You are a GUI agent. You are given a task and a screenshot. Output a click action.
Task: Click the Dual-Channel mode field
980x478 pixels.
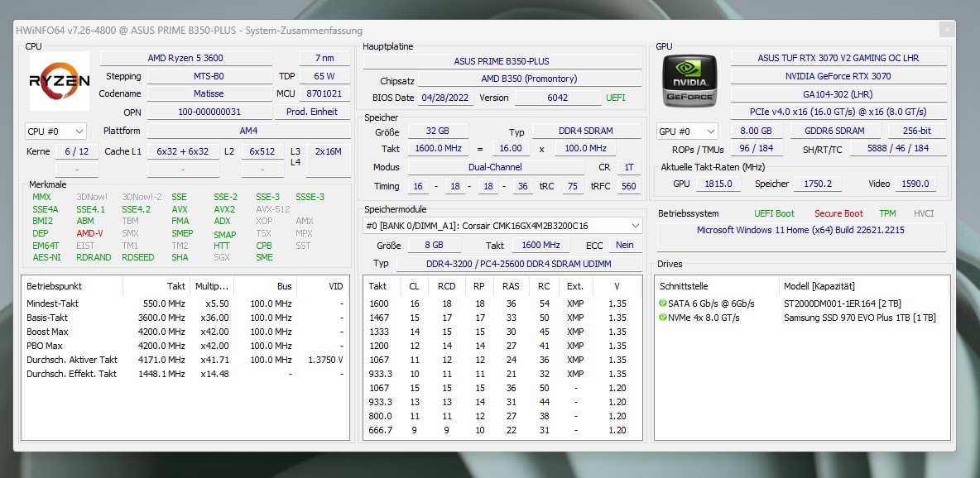point(495,167)
